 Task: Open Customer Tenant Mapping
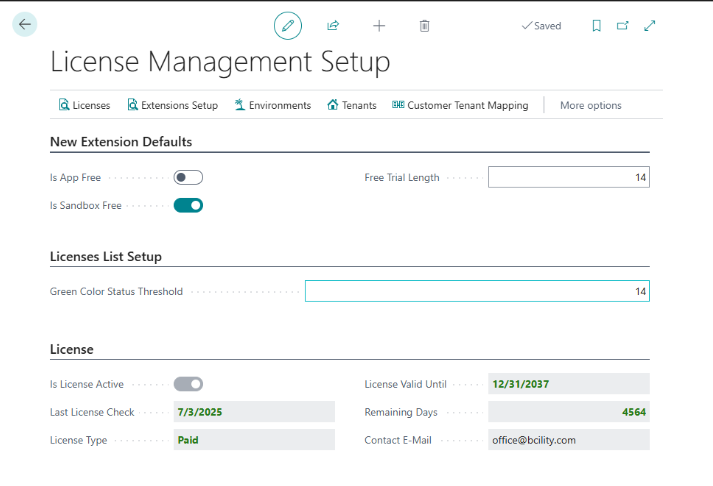[460, 105]
